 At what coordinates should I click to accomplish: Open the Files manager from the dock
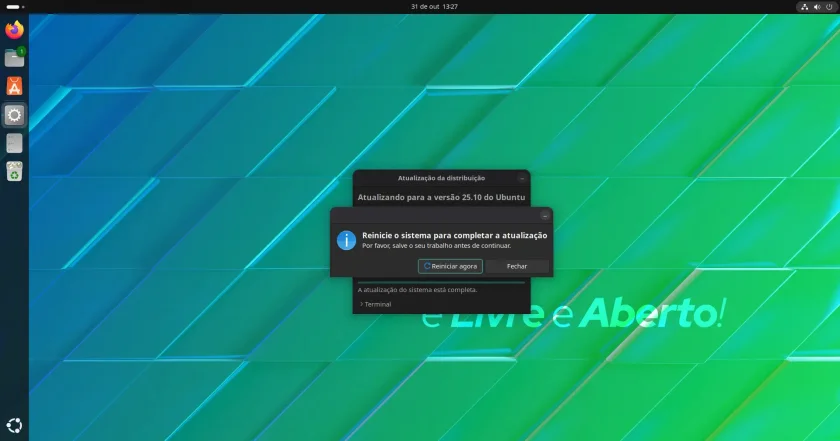[14, 58]
